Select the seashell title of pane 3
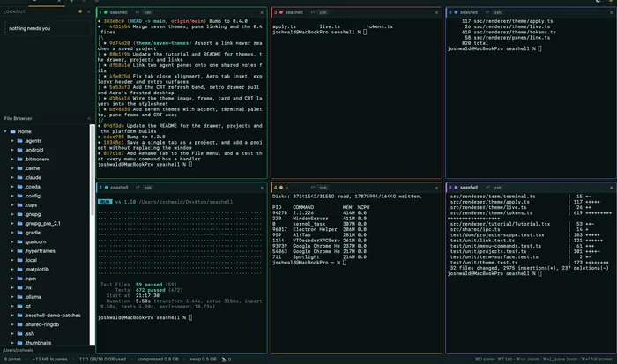The height and width of the screenshot is (364, 617). click(x=294, y=12)
